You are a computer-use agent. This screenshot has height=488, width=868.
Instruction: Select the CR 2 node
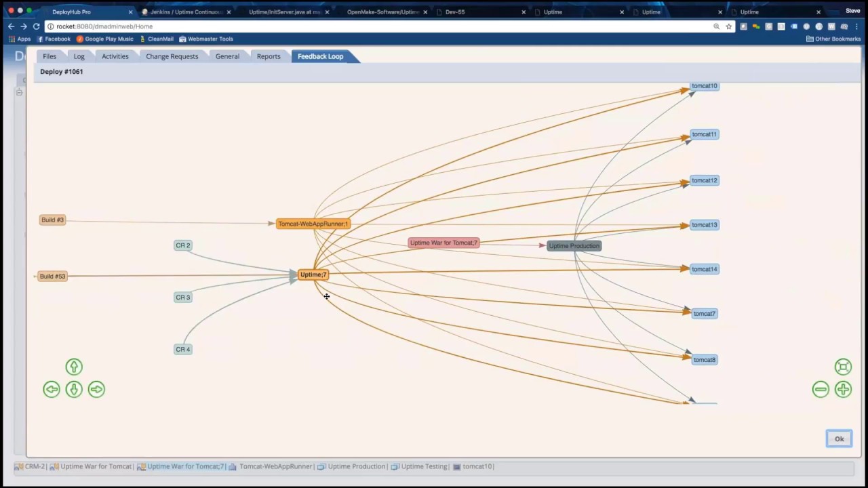183,245
